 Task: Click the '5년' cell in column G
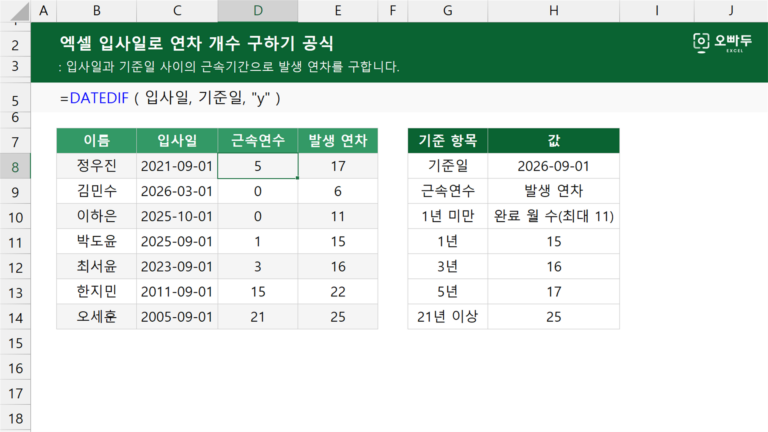click(x=448, y=291)
